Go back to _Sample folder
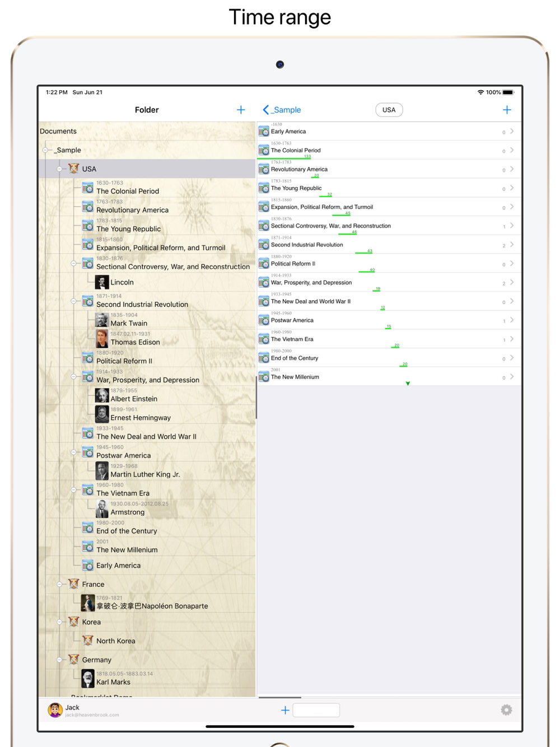 (x=282, y=110)
